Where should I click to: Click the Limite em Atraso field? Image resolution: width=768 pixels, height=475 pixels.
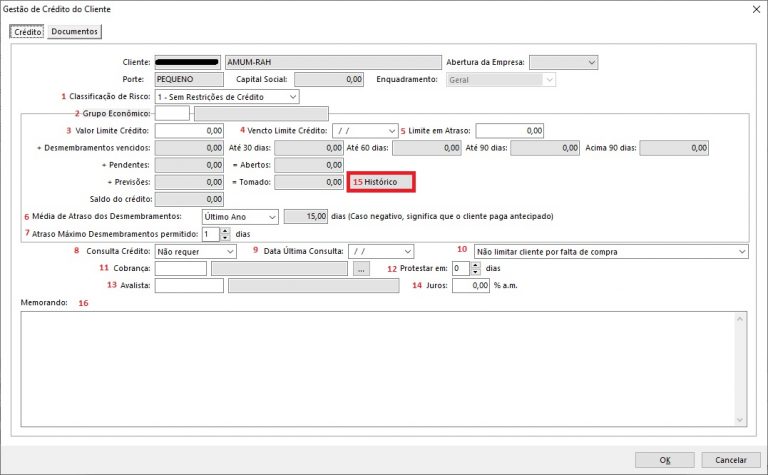pyautogui.click(x=509, y=131)
